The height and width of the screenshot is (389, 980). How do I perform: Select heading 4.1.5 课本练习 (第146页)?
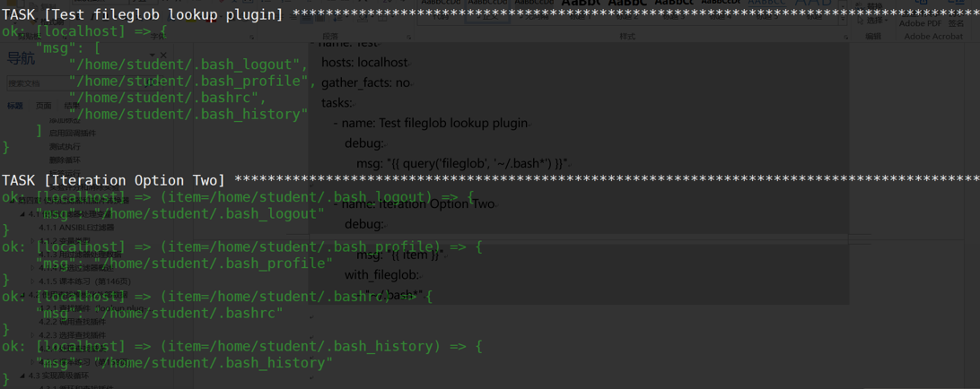85,281
